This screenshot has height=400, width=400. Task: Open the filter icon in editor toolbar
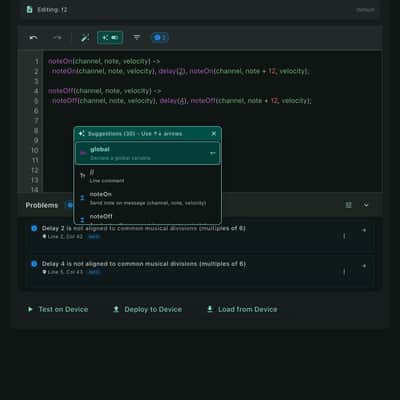137,37
